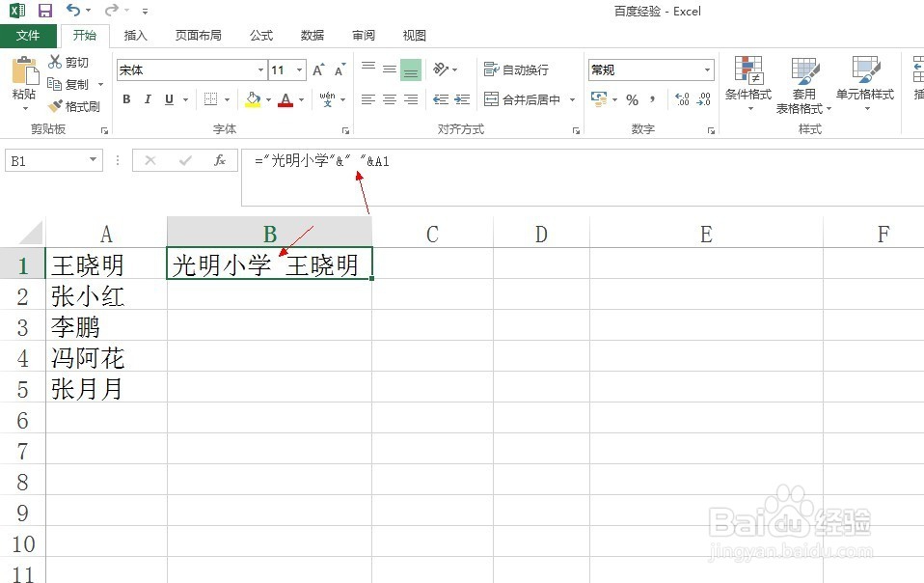Open Conditional Formatting (条件格式)
This screenshot has width=924, height=583.
tap(748, 85)
